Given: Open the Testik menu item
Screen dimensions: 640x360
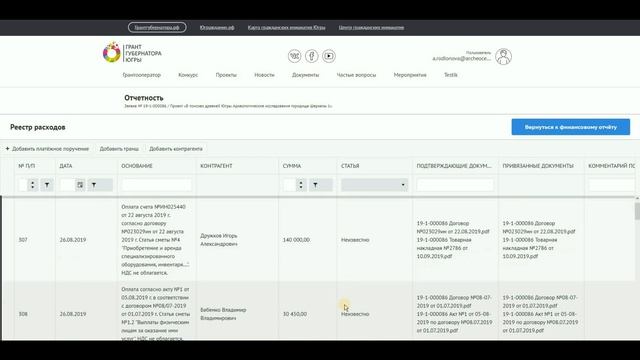Looking at the screenshot, I should [451, 75].
